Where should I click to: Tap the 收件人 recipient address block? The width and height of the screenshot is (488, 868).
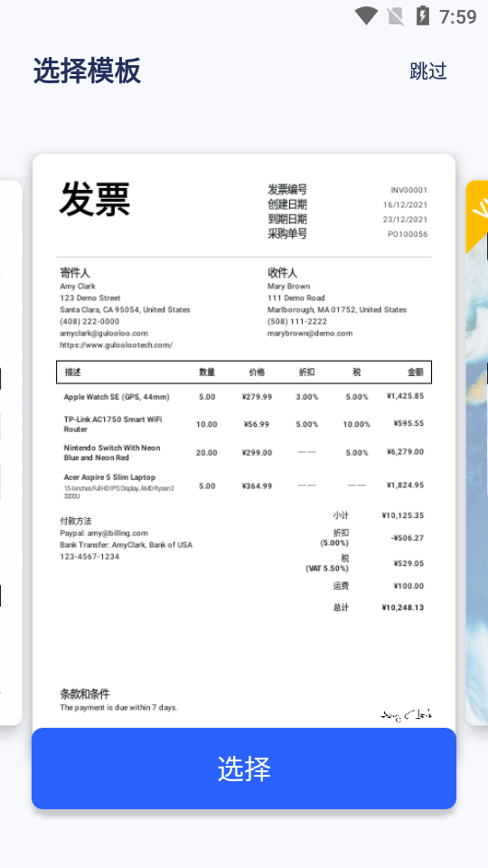click(x=337, y=303)
